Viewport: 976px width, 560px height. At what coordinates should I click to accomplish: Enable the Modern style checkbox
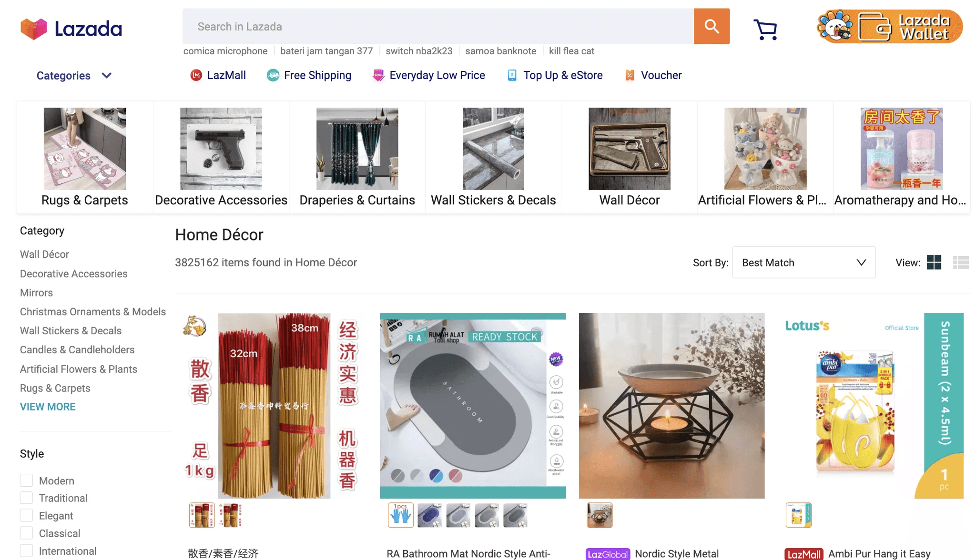pyautogui.click(x=27, y=480)
